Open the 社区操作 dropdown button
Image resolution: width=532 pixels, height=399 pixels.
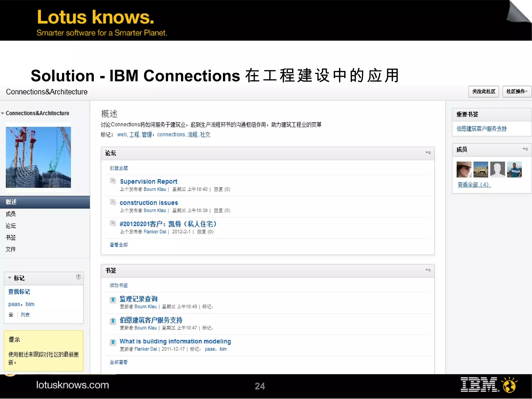click(517, 91)
